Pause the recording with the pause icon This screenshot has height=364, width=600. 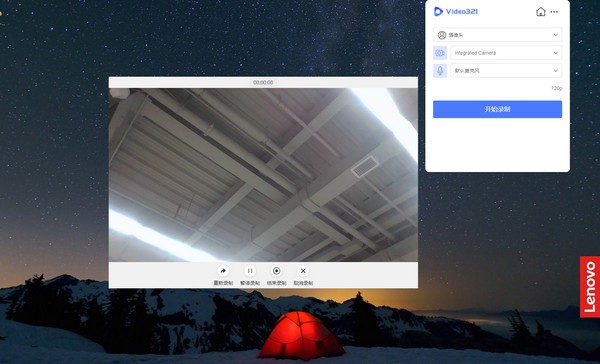pyautogui.click(x=250, y=271)
